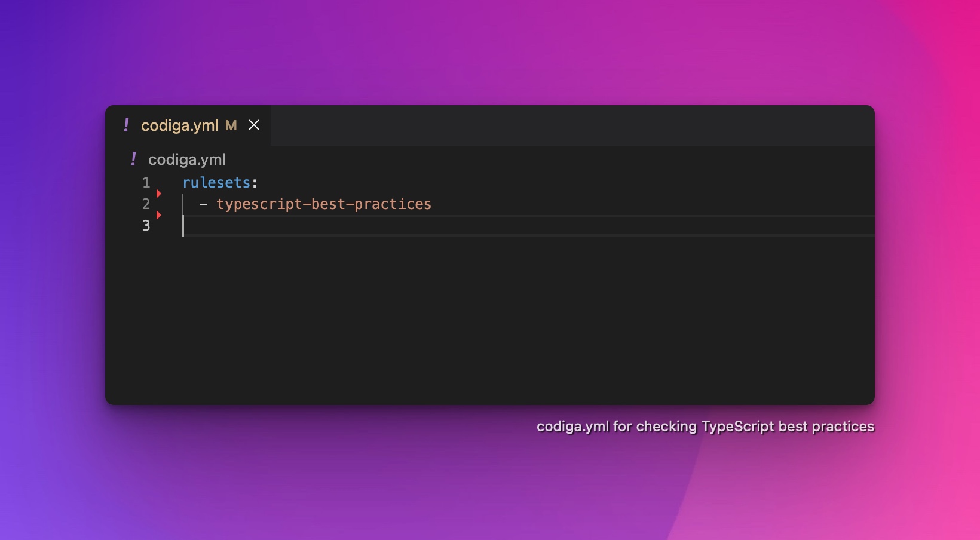This screenshot has width=980, height=540.
Task: Click the codiga.yml caption text below editor
Action: click(x=705, y=427)
